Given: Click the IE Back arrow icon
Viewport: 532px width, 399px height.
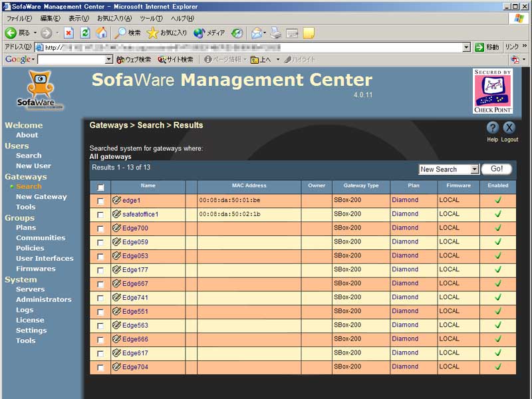Looking at the screenshot, I should [11, 33].
